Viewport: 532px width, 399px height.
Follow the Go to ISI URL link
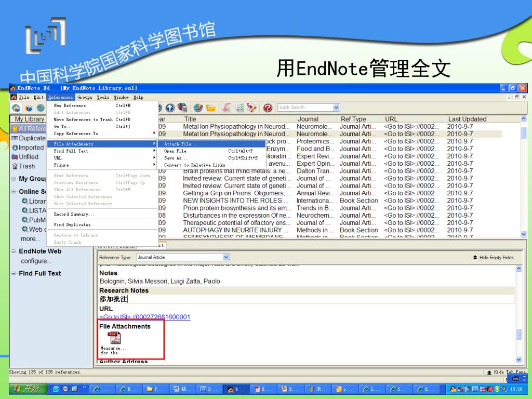click(145, 317)
